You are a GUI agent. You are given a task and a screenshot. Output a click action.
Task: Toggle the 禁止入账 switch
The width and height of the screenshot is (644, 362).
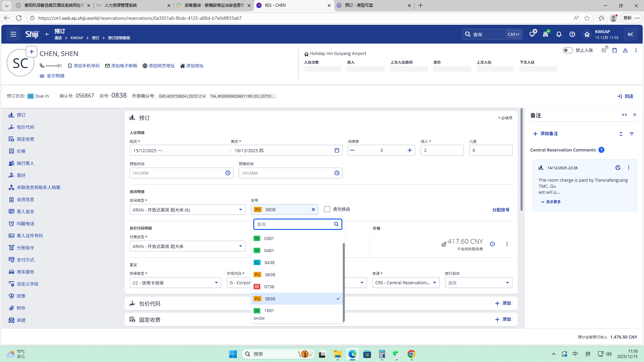click(568, 50)
